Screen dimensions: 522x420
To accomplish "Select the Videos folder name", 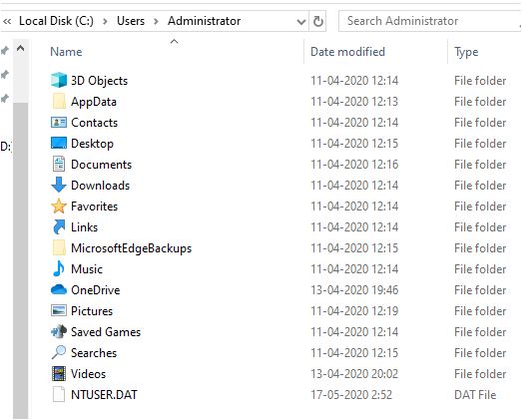I will coord(88,374).
